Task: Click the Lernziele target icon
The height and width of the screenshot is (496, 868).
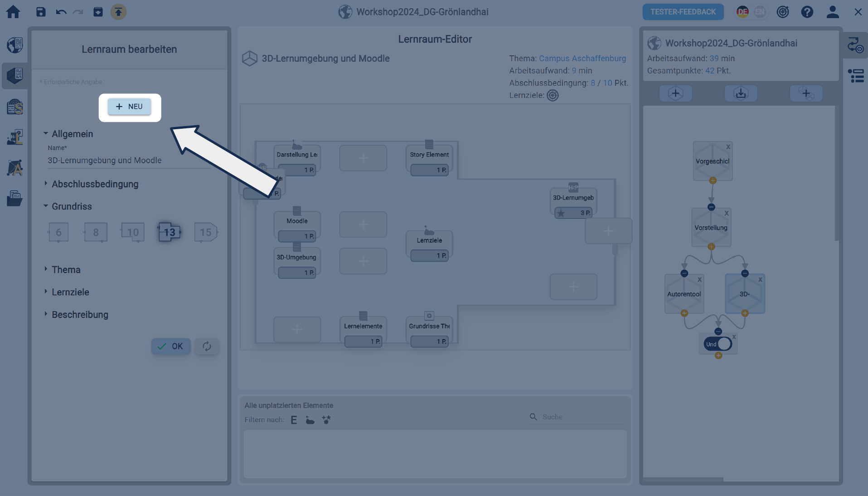Action: [553, 95]
